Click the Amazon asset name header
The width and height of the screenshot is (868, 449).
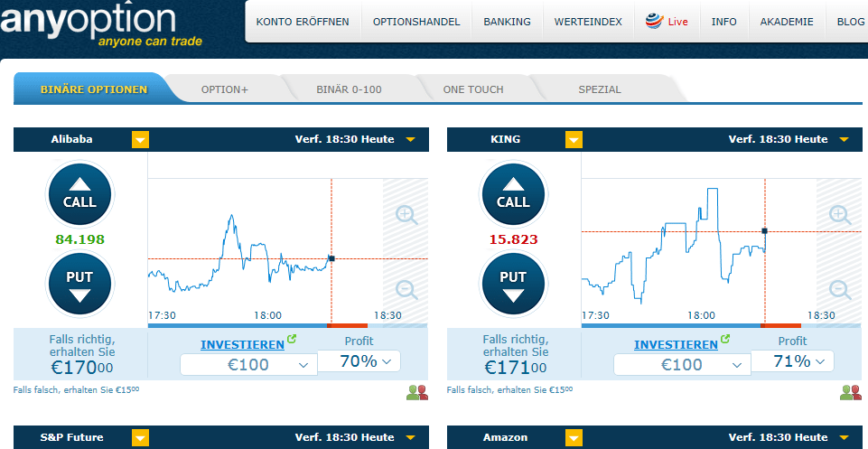coord(506,437)
